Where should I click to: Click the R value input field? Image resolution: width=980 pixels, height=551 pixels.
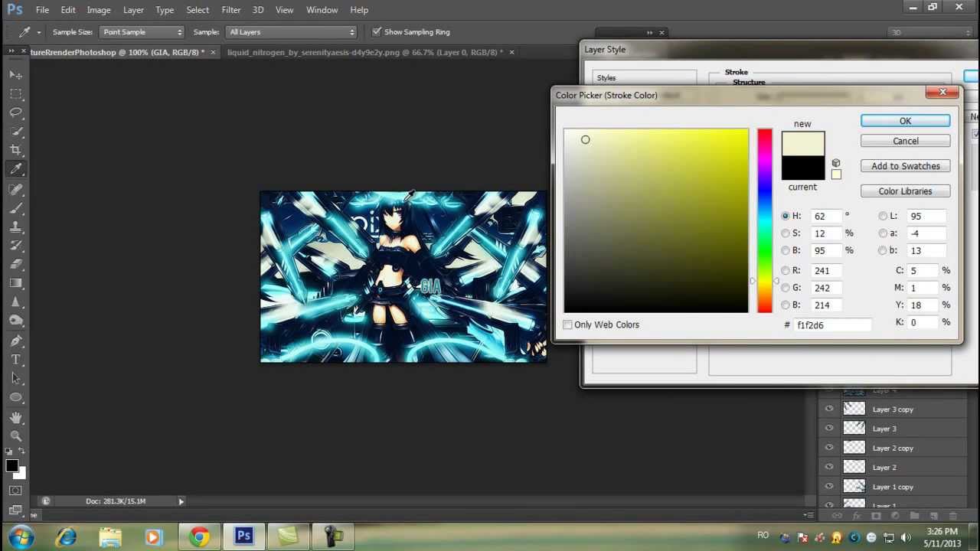827,270
